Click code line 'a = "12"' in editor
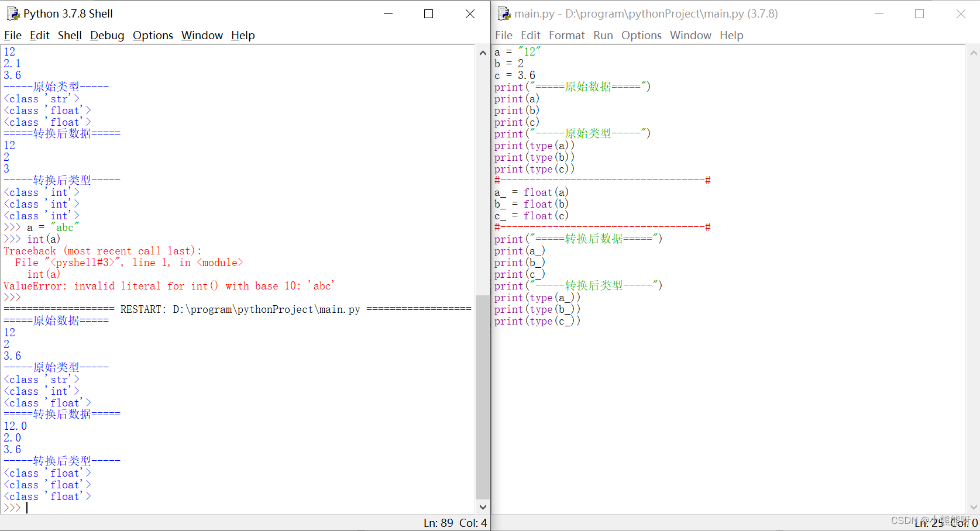 pos(518,52)
